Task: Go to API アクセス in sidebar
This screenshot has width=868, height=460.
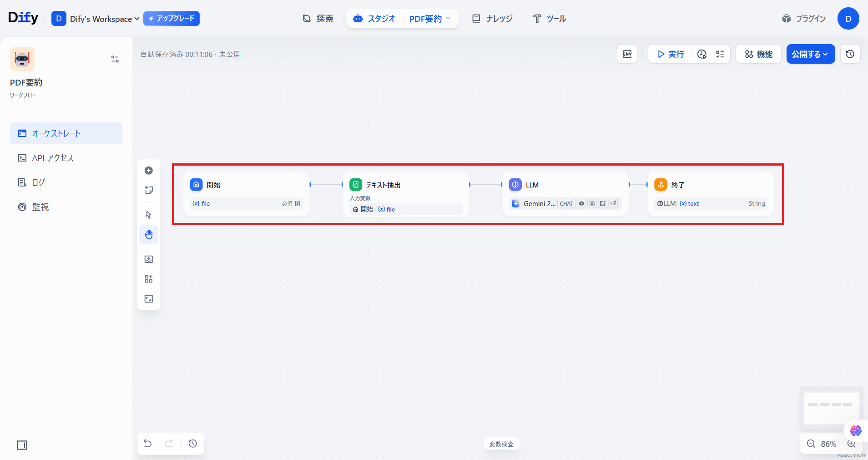Action: click(x=52, y=158)
